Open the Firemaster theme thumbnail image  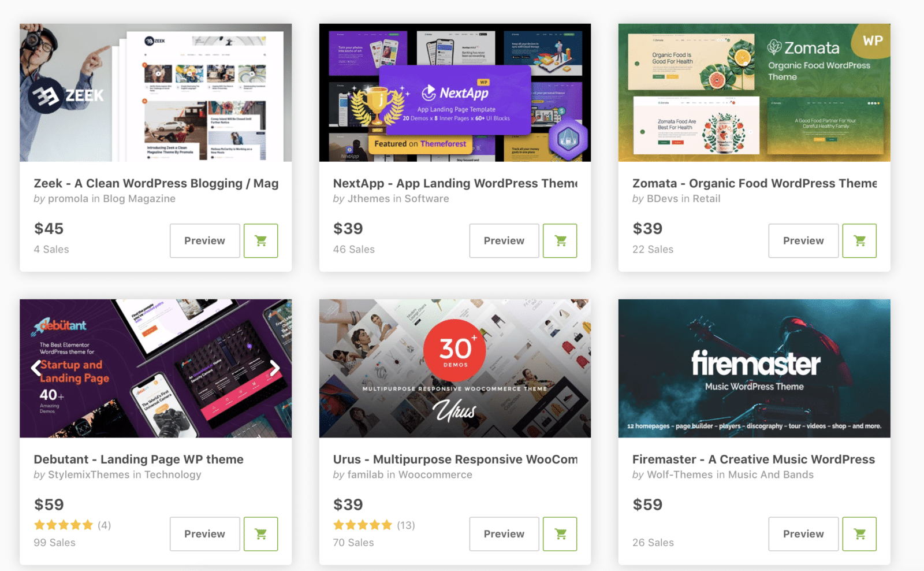[754, 368]
